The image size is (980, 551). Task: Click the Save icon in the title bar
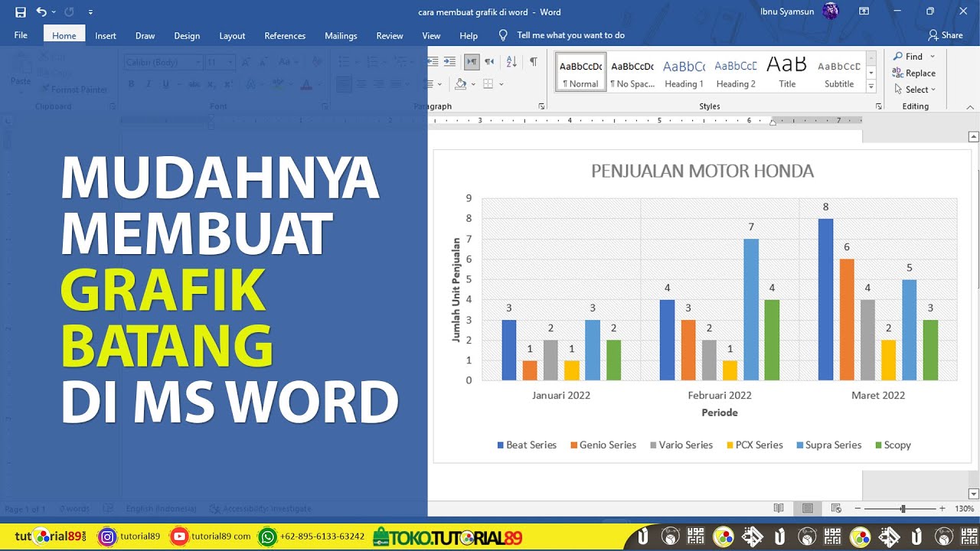21,12
